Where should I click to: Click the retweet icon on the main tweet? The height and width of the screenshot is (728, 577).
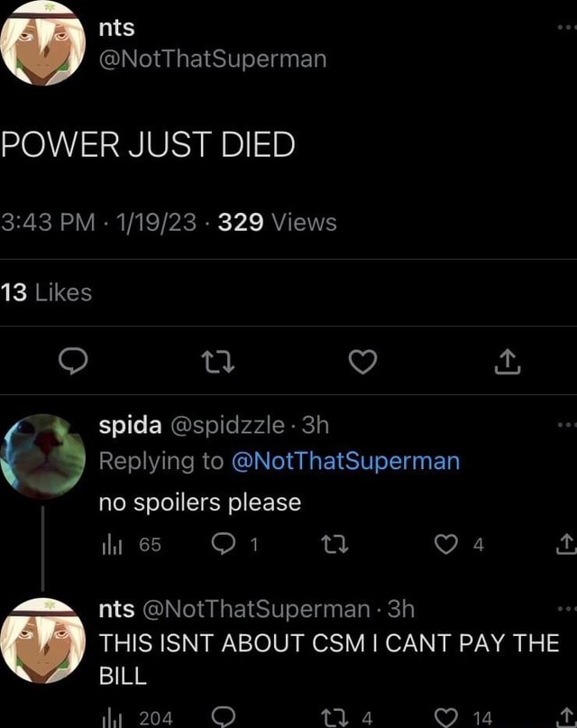tap(217, 361)
